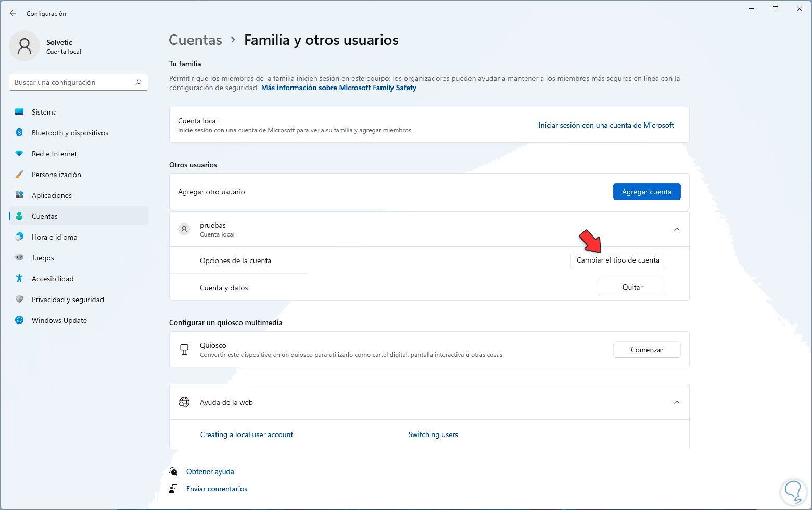This screenshot has height=510, width=812.
Task: Click the Quiosco kiosk icon
Action: [x=184, y=350]
